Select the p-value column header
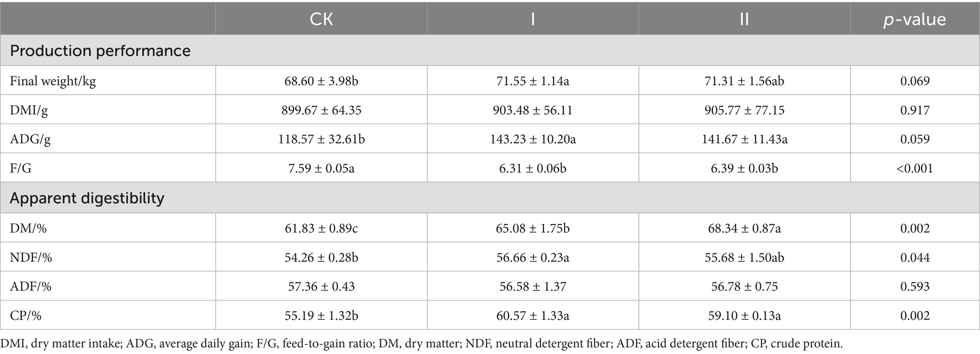The width and height of the screenshot is (980, 354). [x=915, y=19]
